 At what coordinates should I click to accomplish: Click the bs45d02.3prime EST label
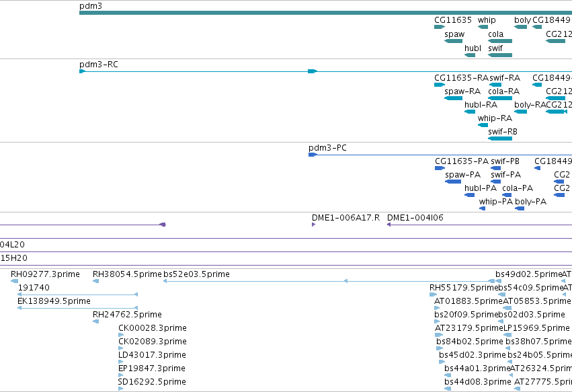coord(473,355)
